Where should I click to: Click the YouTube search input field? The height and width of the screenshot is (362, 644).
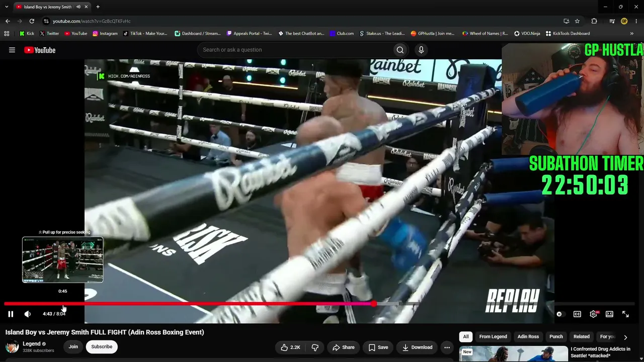(294, 50)
